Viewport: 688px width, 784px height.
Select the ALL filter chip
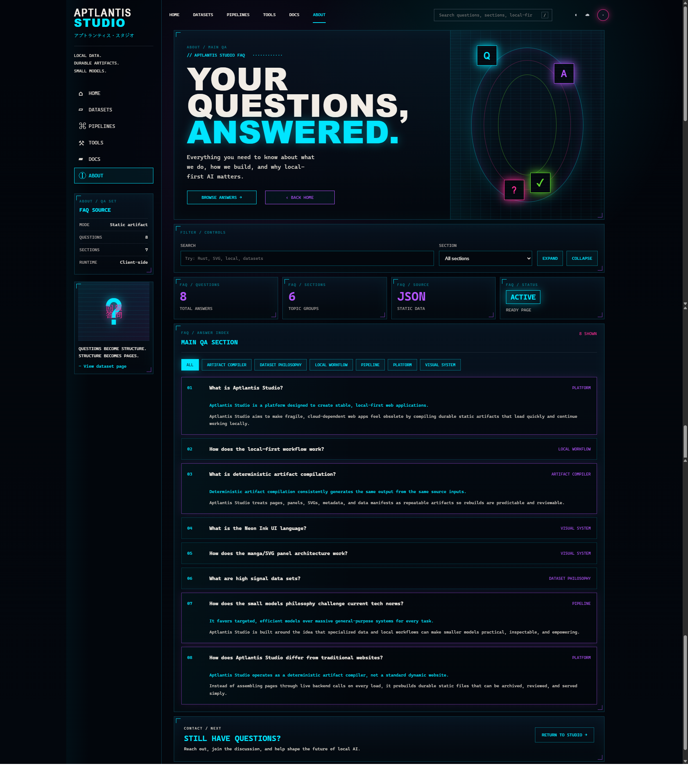(190, 365)
